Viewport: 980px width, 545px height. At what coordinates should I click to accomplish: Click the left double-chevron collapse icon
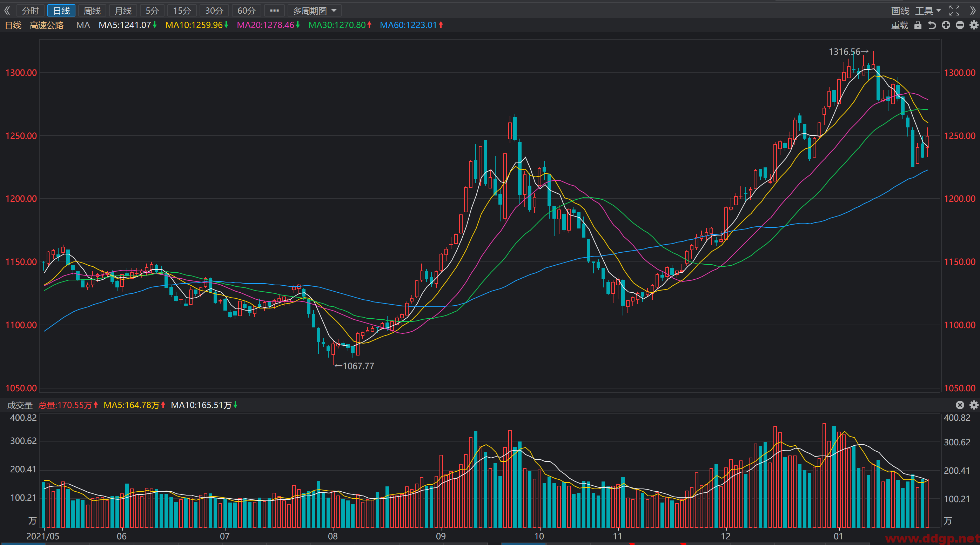pyautogui.click(x=7, y=11)
